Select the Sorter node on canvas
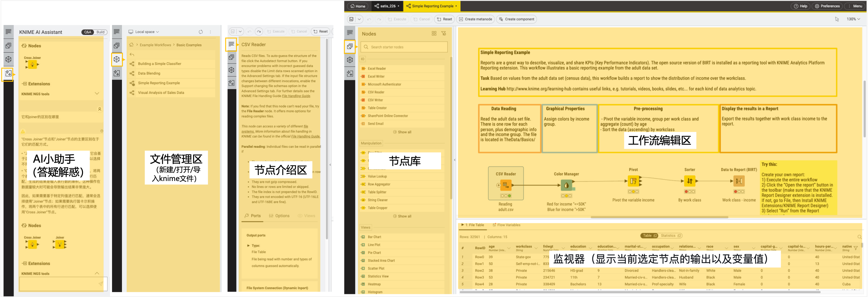 pyautogui.click(x=690, y=181)
